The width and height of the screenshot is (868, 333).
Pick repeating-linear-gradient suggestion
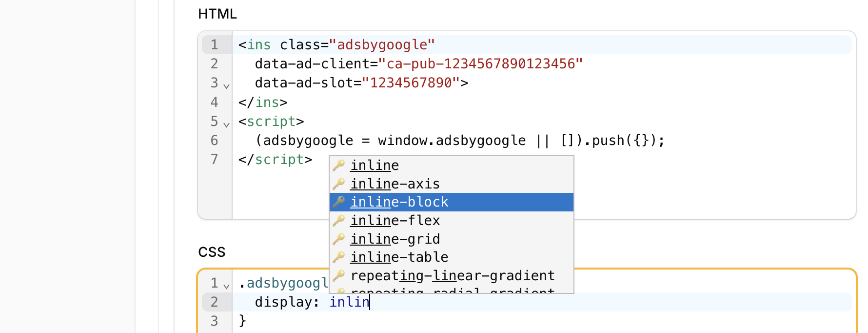coord(452,275)
